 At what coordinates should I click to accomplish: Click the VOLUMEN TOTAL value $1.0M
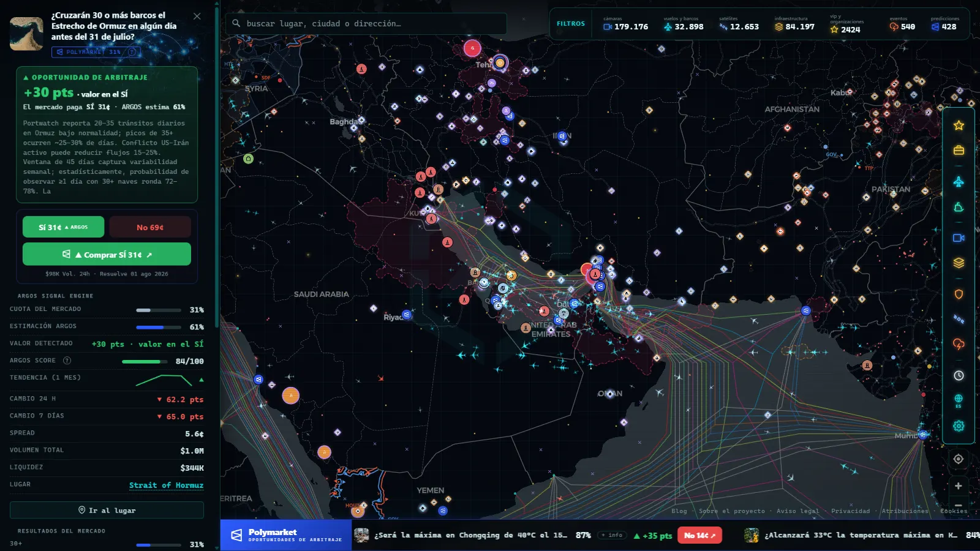click(192, 451)
